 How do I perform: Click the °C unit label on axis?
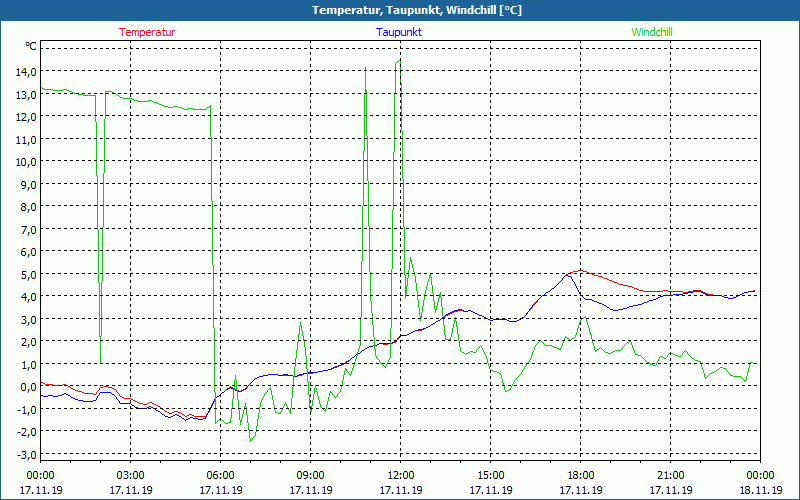point(31,46)
